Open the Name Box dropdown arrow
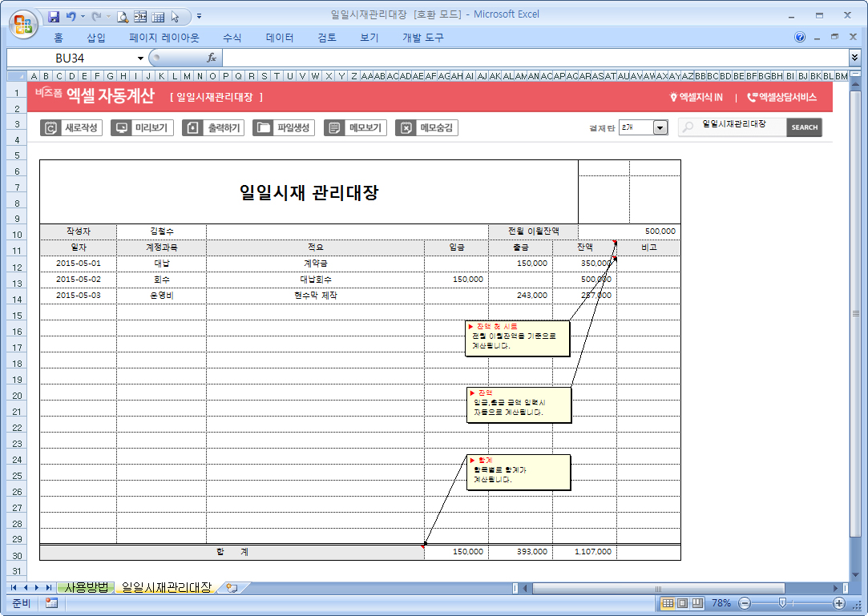 click(140, 58)
